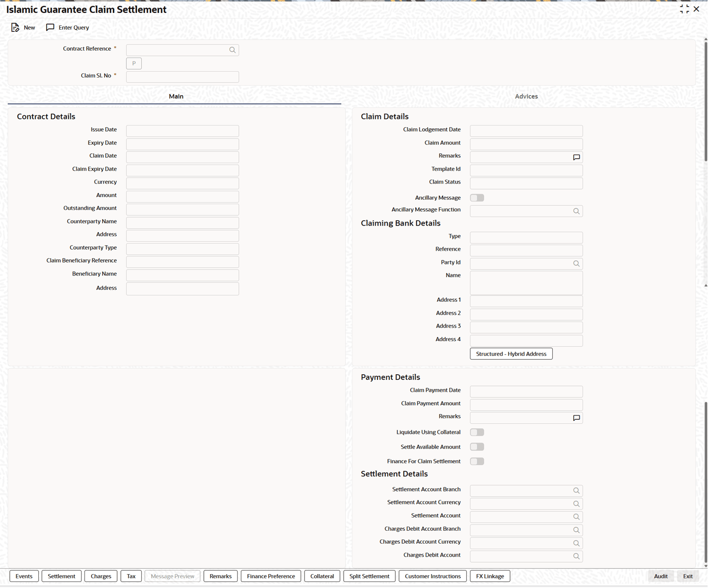Viewport: 709px width, 588px height.
Task: Search Charges Debit Account Branch list
Action: pyautogui.click(x=577, y=530)
